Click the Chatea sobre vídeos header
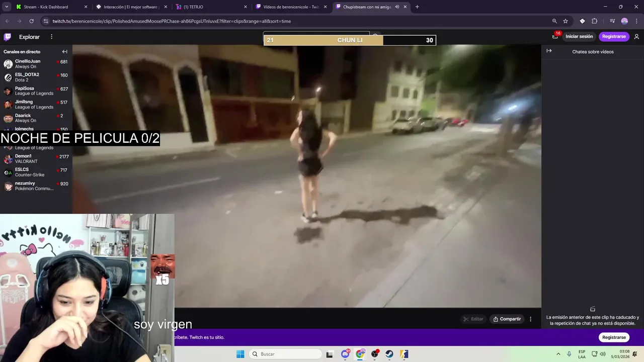The image size is (644, 362). tap(593, 52)
